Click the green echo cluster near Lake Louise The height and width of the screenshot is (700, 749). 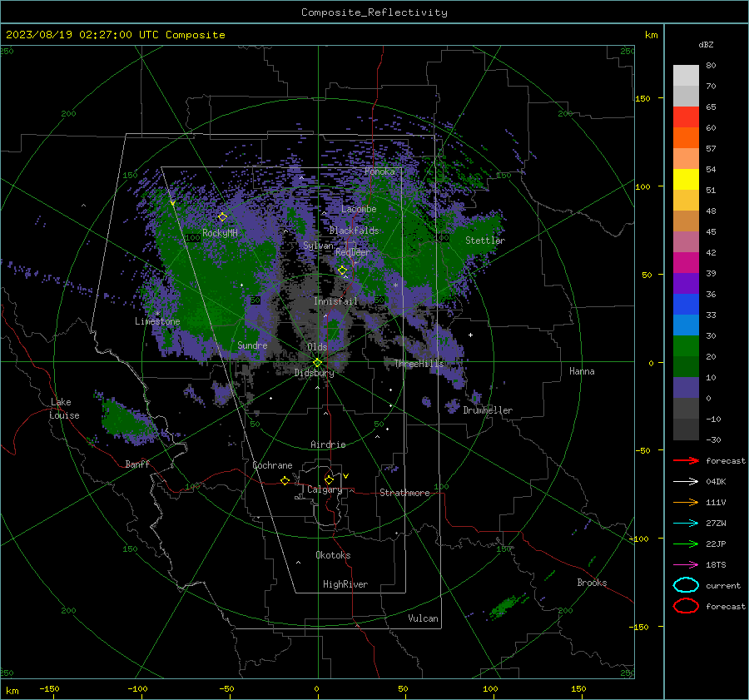click(x=125, y=420)
